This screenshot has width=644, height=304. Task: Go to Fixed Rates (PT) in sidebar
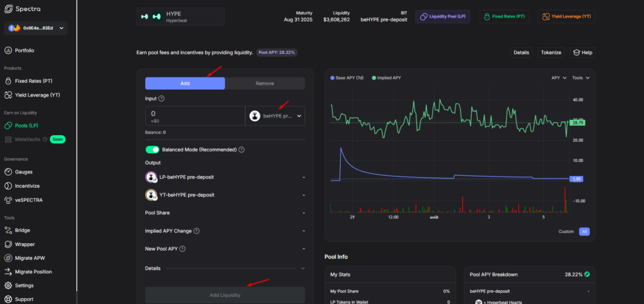click(34, 81)
